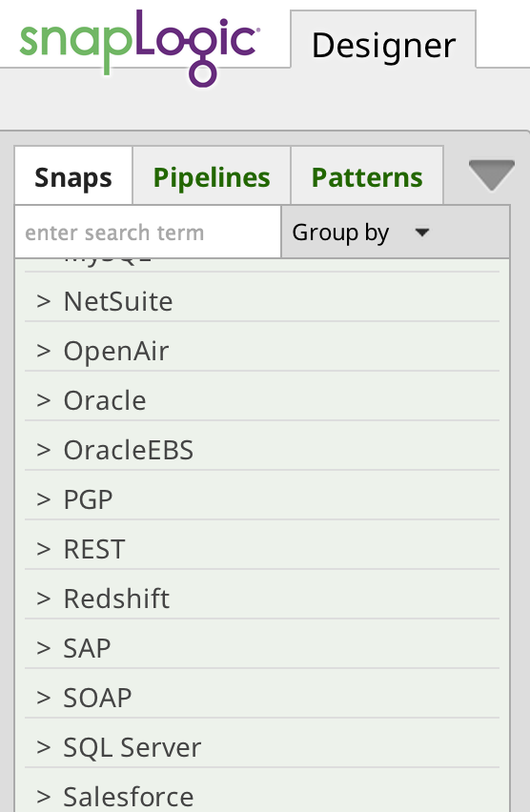Image resolution: width=530 pixels, height=812 pixels.
Task: Switch to the Snaps tab
Action: [73, 177]
